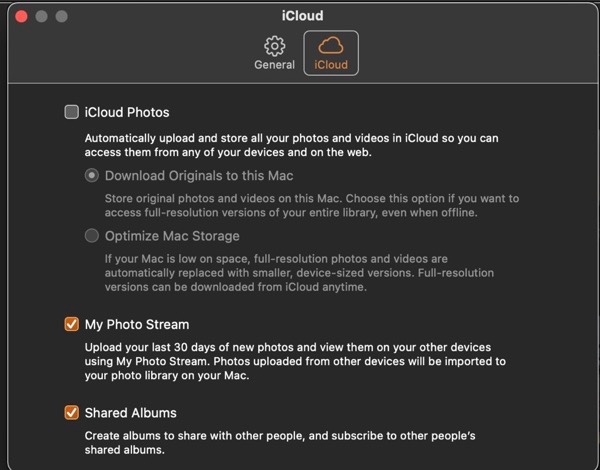Click the "iCloud Photos" label text
Screen dimensions: 600x470
(127, 113)
